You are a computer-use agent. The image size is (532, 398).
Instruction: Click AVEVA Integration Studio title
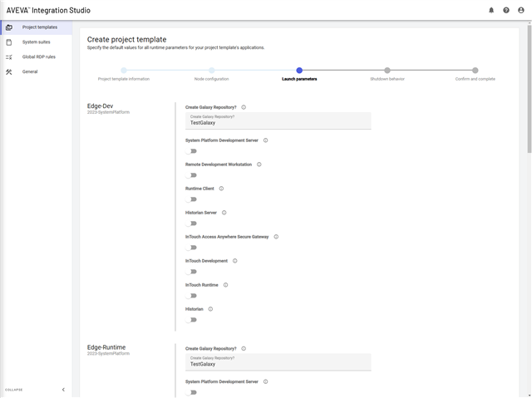click(48, 10)
